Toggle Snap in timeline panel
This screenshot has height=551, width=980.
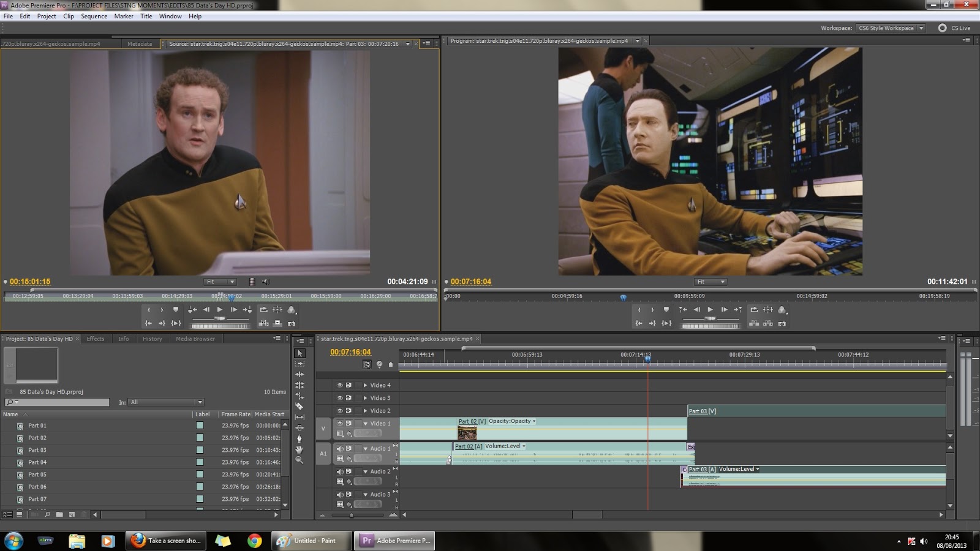coord(366,364)
